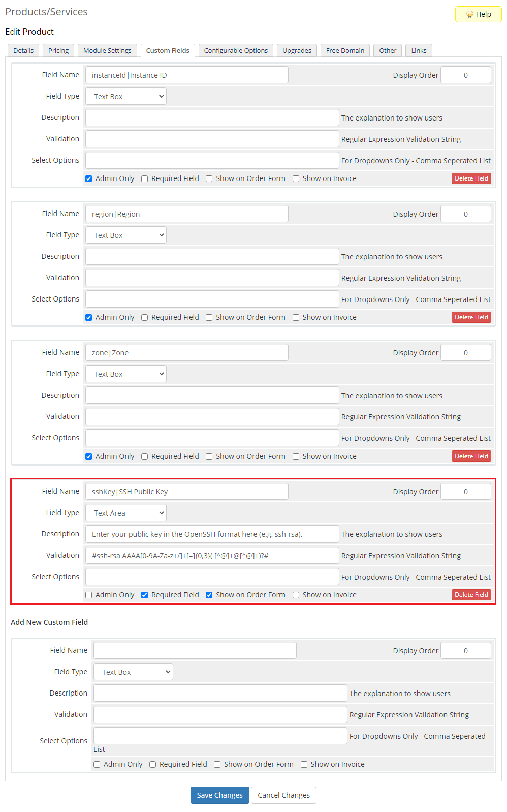Click Display Order input in new custom field
Viewport: 507px width, 812px height.
(465, 650)
